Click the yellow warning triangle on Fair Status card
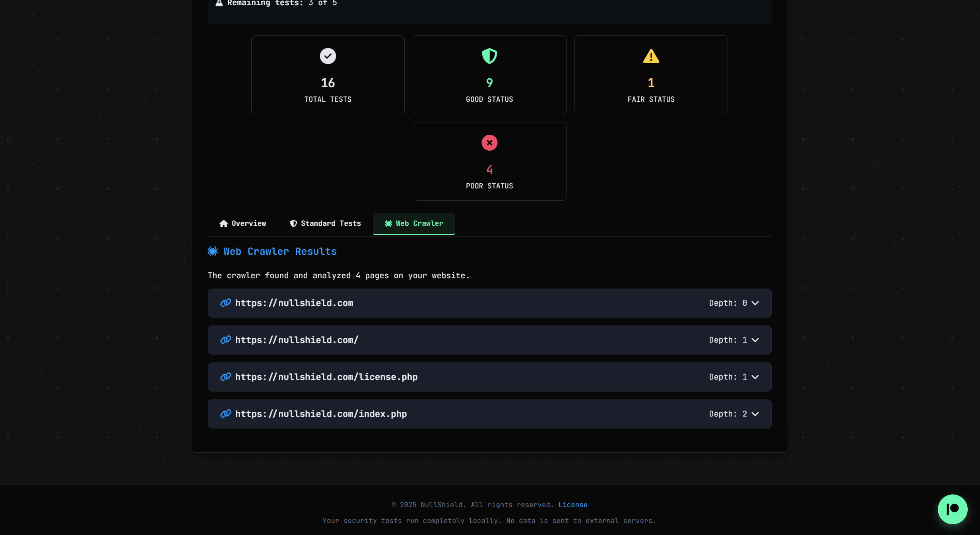 coord(650,56)
